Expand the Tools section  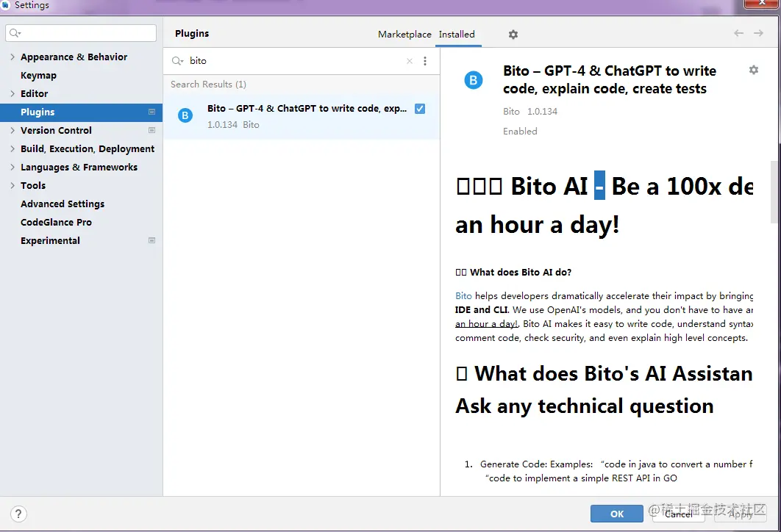[x=13, y=186]
